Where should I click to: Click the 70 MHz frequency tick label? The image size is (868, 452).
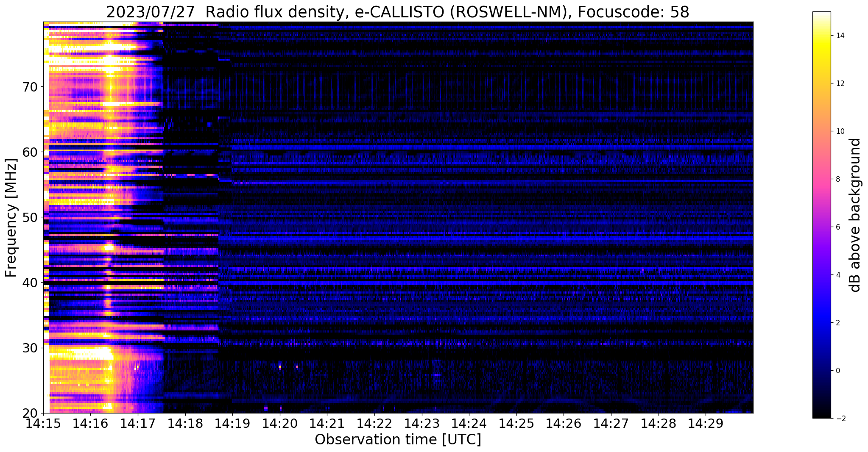(29, 87)
